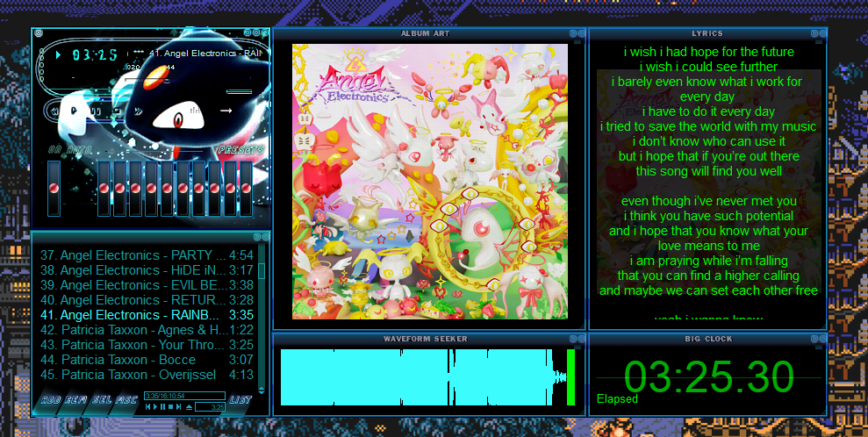Screen dimensions: 868x437
Task: Click the equalizer preamp slider knob
Action: [54, 188]
